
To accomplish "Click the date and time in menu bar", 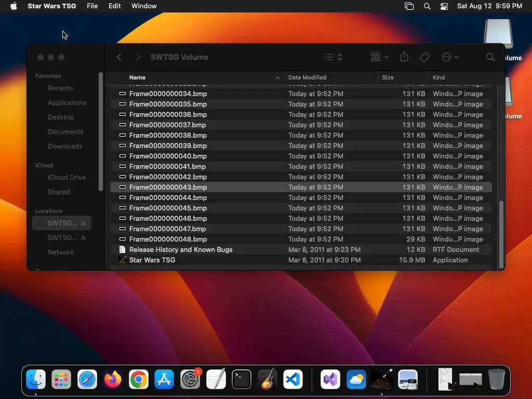I will (x=489, y=6).
